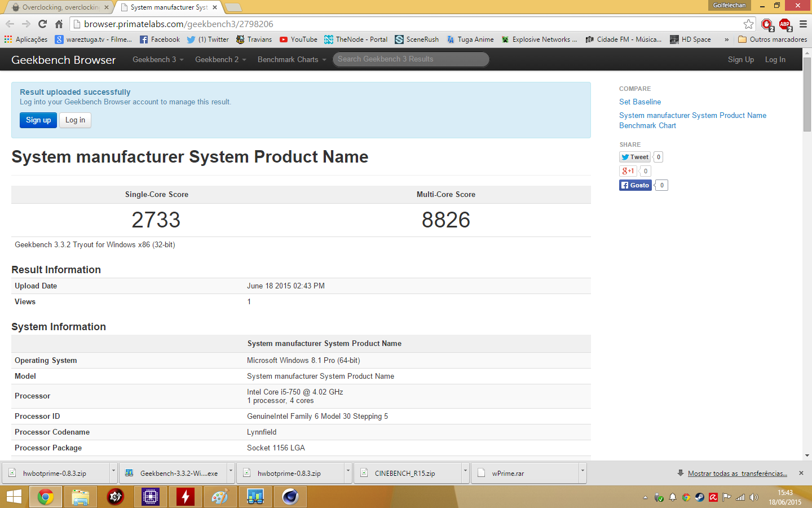Open the CPU-Z chip icon in taskbar
Screen dimensions: 812x508
[x=151, y=497]
